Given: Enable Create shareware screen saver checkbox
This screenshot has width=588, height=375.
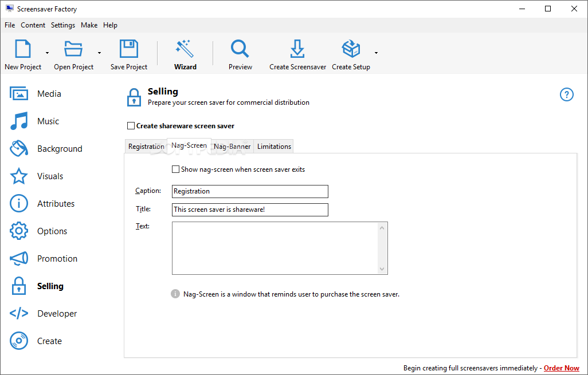Looking at the screenshot, I should 131,126.
